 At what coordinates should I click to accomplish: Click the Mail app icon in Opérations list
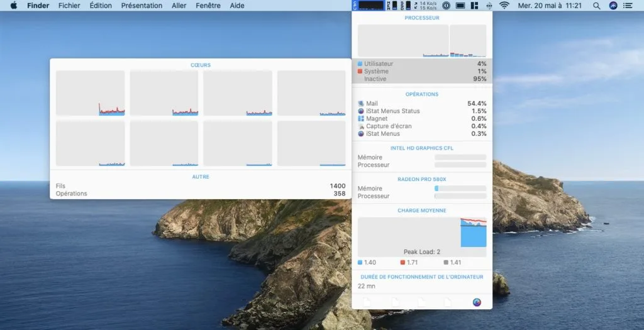pyautogui.click(x=360, y=104)
